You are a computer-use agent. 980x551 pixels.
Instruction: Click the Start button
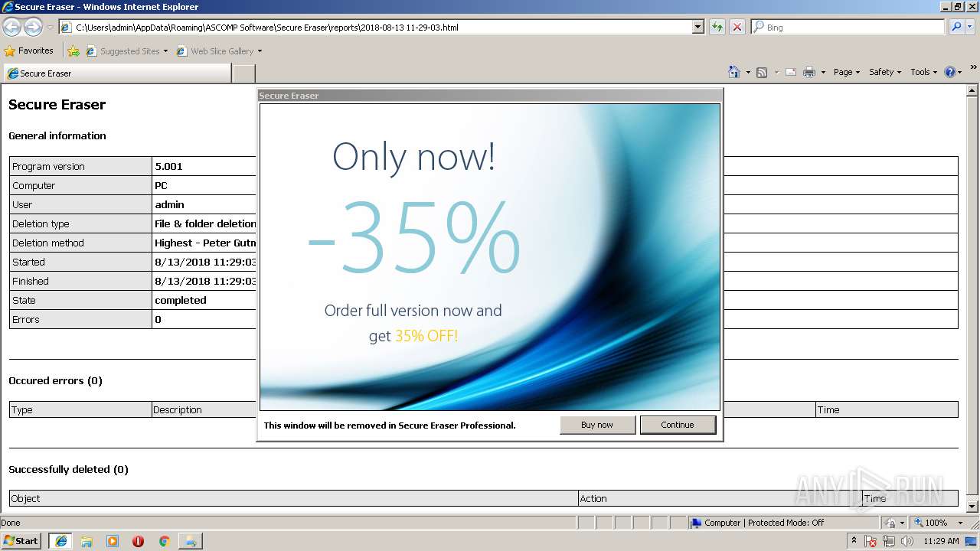point(21,540)
